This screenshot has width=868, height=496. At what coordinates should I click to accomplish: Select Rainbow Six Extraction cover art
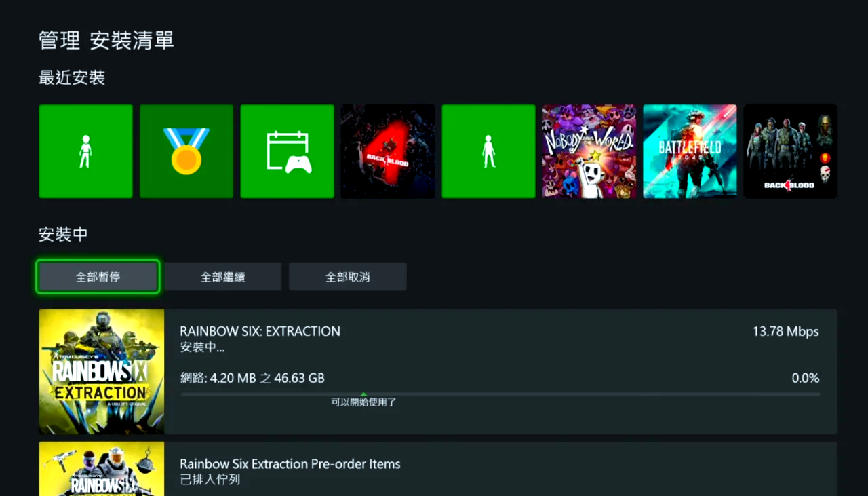[x=102, y=372]
